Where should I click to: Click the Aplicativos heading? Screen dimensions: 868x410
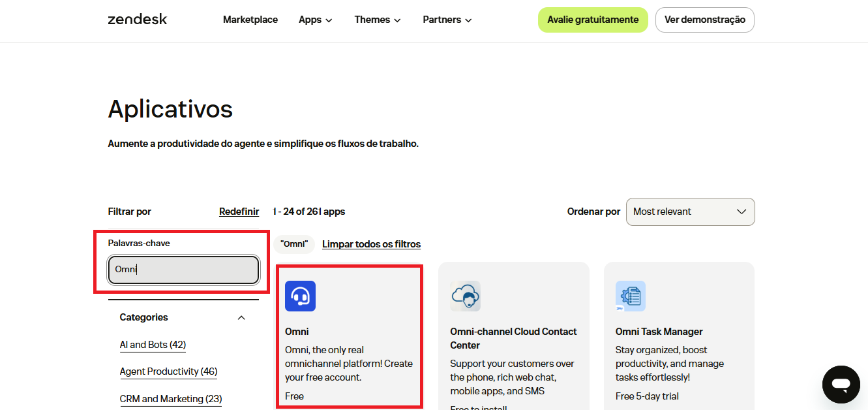point(170,108)
